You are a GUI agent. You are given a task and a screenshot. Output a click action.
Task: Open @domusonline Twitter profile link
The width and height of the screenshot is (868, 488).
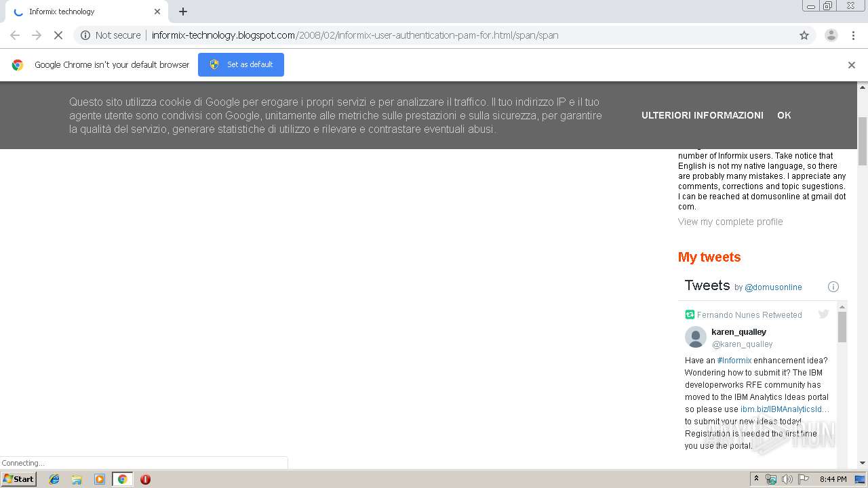pos(773,287)
